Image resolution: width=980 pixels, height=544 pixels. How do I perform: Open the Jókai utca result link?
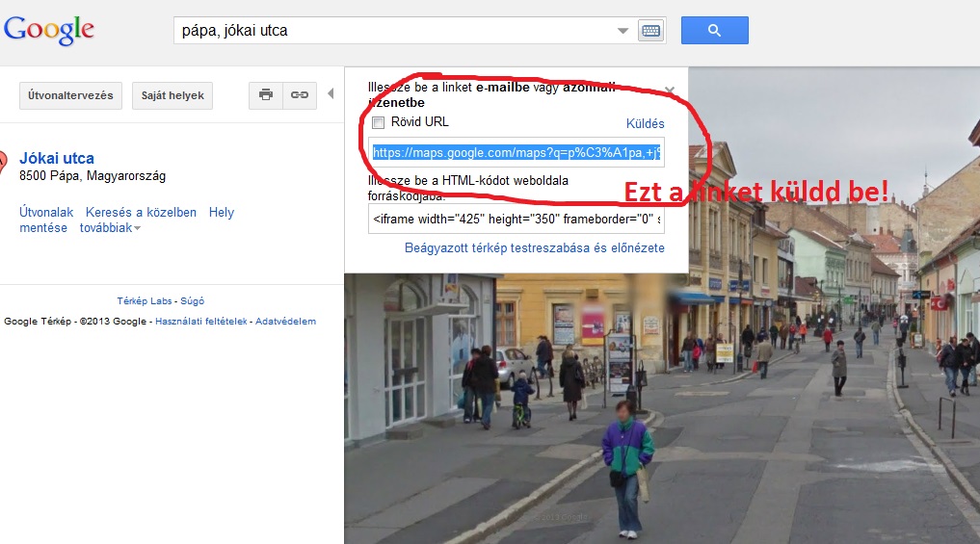(x=57, y=159)
